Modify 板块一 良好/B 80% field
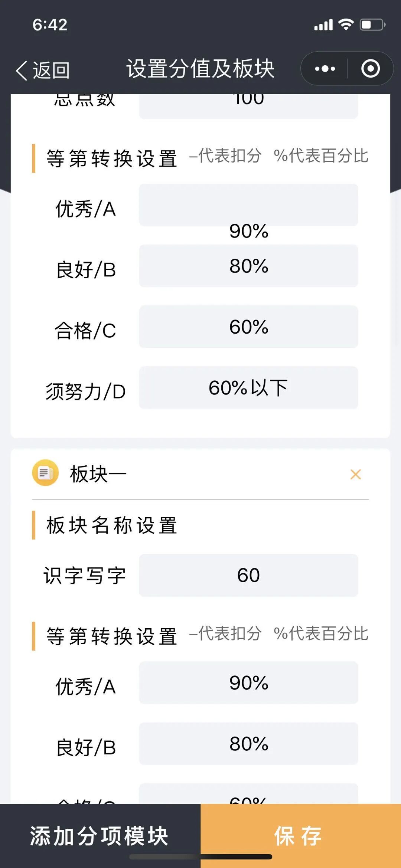Image resolution: width=401 pixels, height=868 pixels. pyautogui.click(x=248, y=743)
